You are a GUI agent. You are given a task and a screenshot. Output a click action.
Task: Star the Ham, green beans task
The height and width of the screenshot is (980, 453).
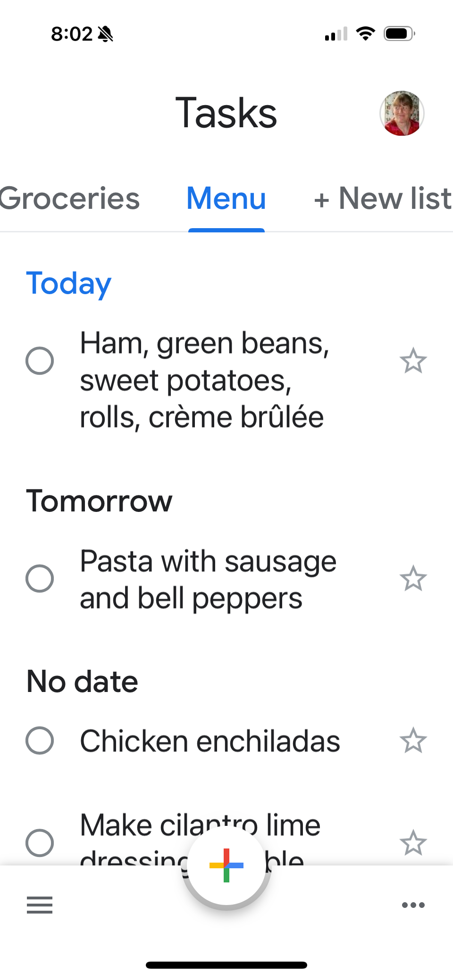pyautogui.click(x=413, y=361)
